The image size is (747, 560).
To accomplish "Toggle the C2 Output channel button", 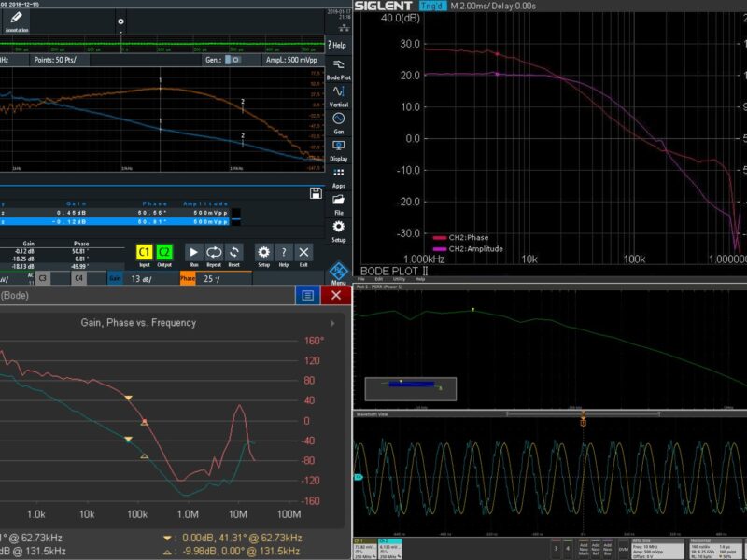I will pyautogui.click(x=164, y=250).
